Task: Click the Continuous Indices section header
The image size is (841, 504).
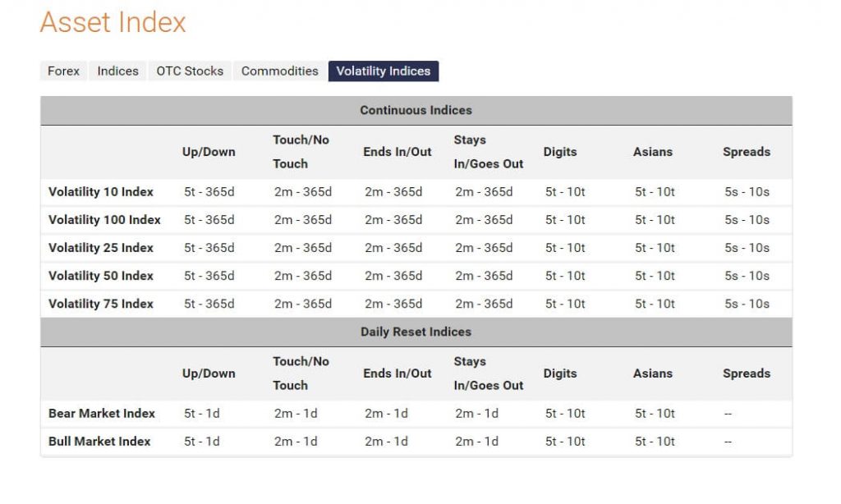Action: pos(416,111)
